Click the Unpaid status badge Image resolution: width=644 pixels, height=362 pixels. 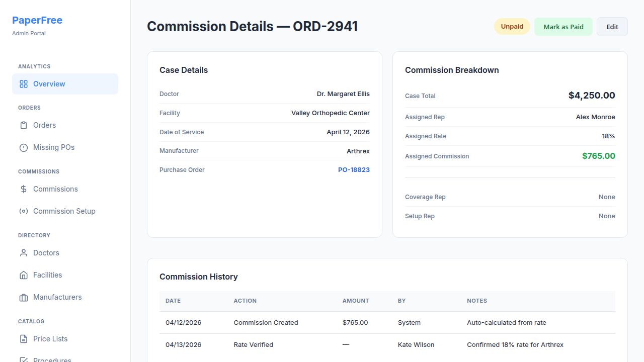point(512,27)
